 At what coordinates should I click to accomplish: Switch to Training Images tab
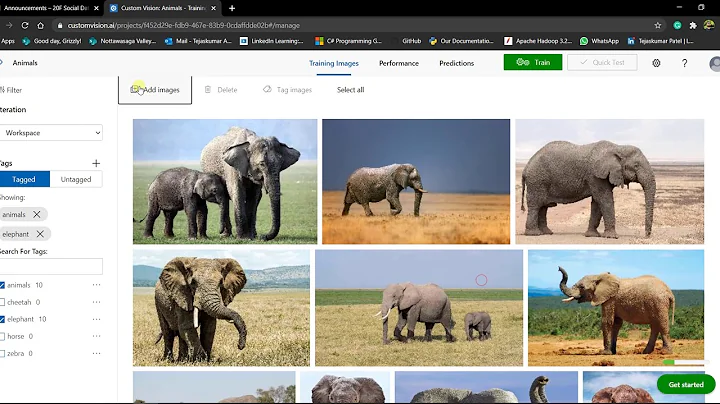(334, 63)
